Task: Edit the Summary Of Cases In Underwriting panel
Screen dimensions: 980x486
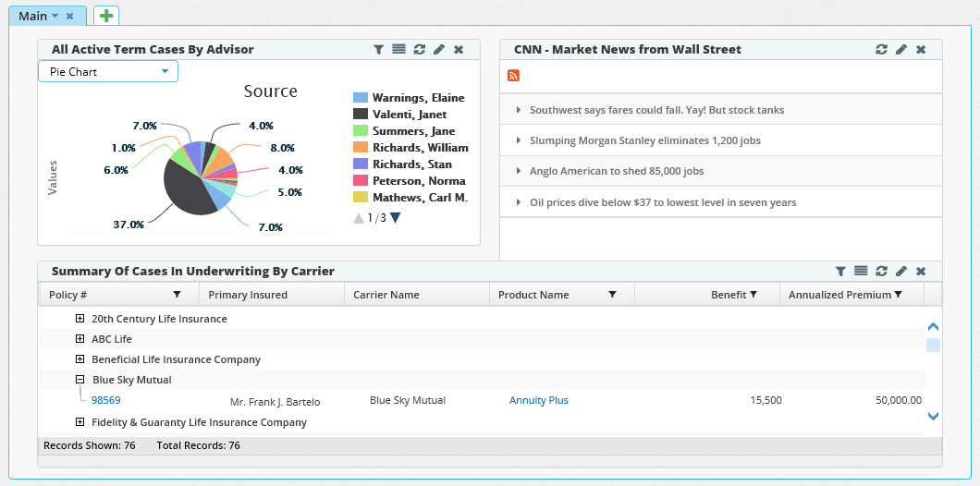Action: click(x=901, y=271)
